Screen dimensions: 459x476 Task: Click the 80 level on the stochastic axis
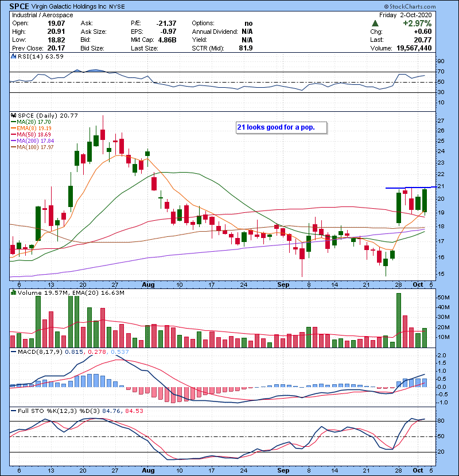coord(441,421)
